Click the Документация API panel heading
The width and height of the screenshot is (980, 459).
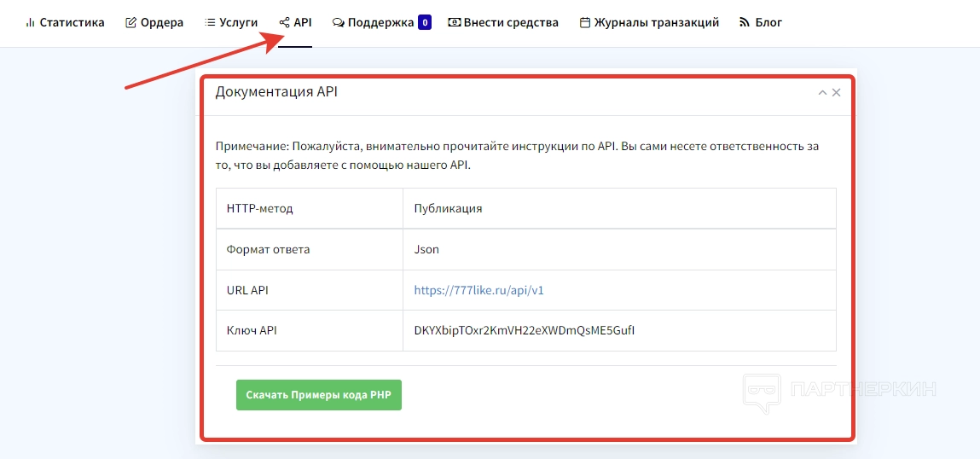pyautogui.click(x=276, y=92)
